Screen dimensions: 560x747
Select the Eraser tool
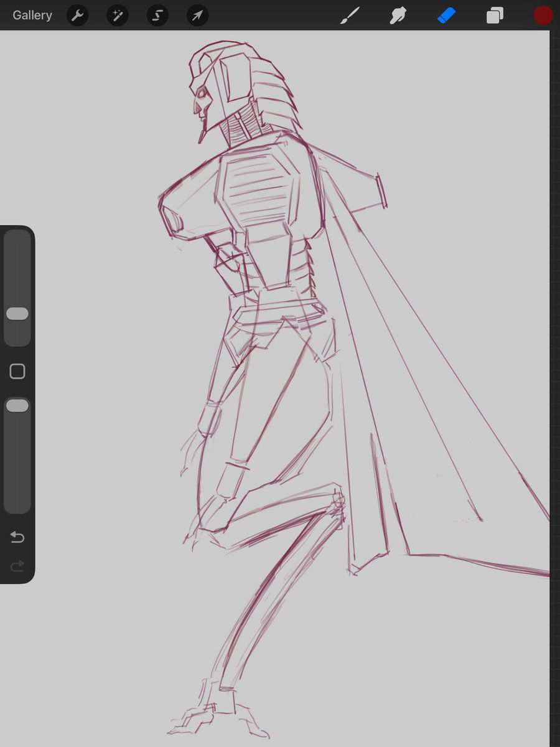click(447, 15)
